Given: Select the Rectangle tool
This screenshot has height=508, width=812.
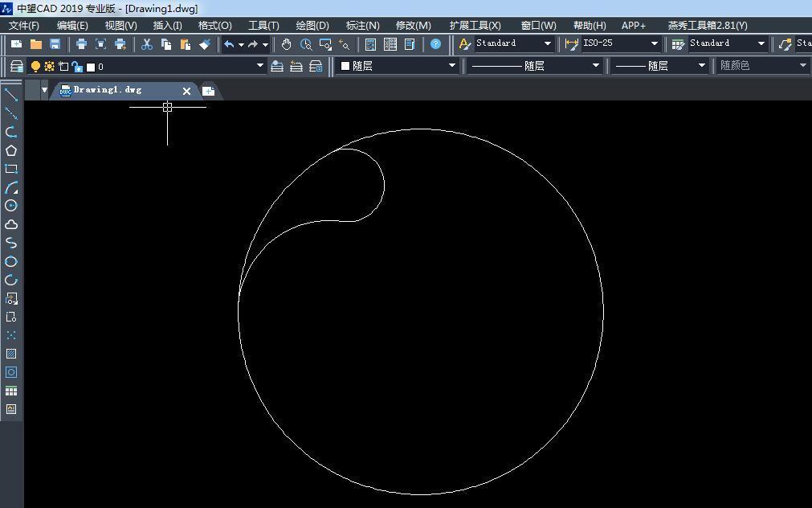Looking at the screenshot, I should pos(11,169).
